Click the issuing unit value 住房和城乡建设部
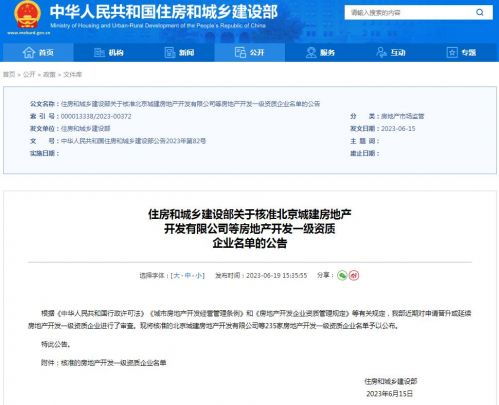The height and width of the screenshot is (405, 499). (x=85, y=129)
